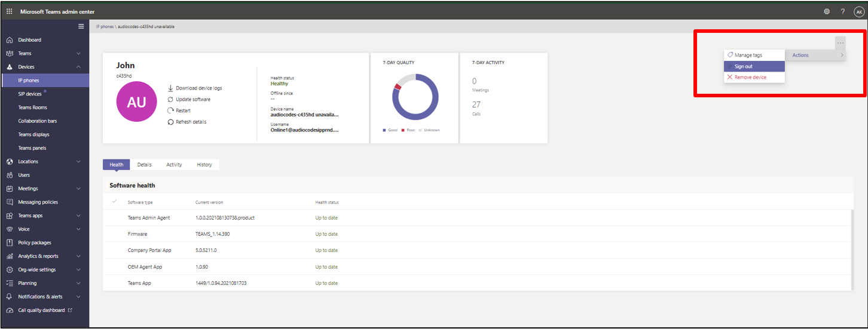
Task: Open the AK account profile avatar
Action: click(858, 12)
